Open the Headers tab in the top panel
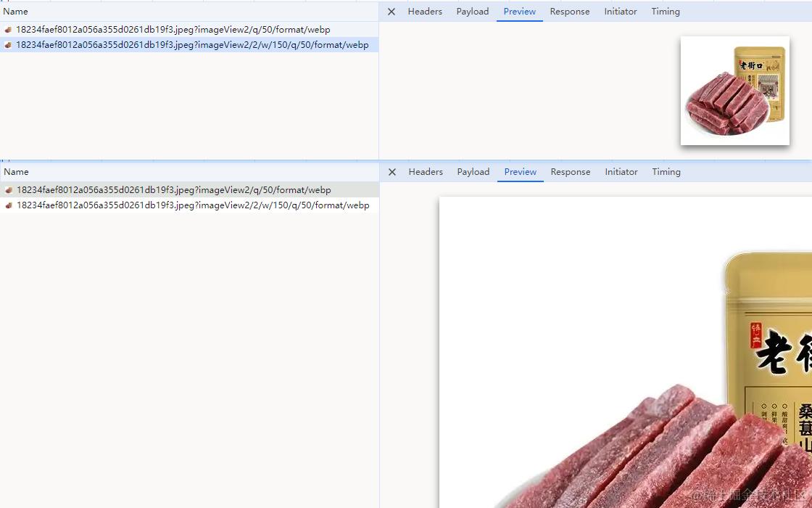The width and height of the screenshot is (812, 508). (x=424, y=11)
